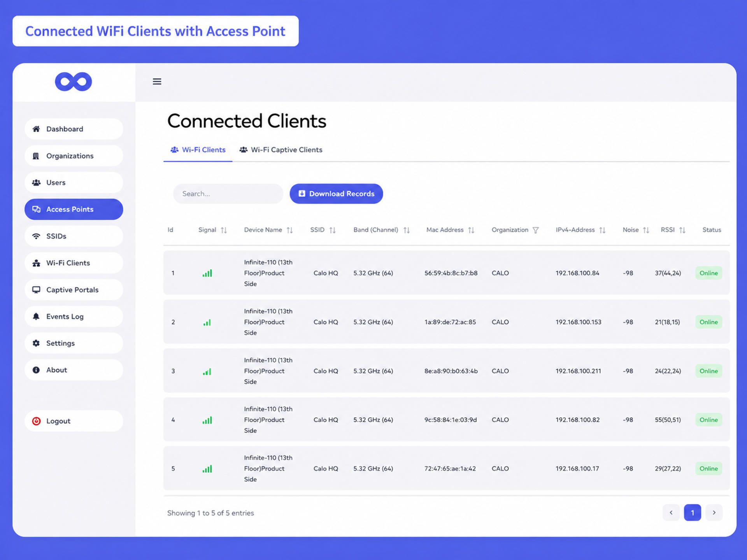This screenshot has width=747, height=560.
Task: Focus the Search input field
Action: [228, 194]
